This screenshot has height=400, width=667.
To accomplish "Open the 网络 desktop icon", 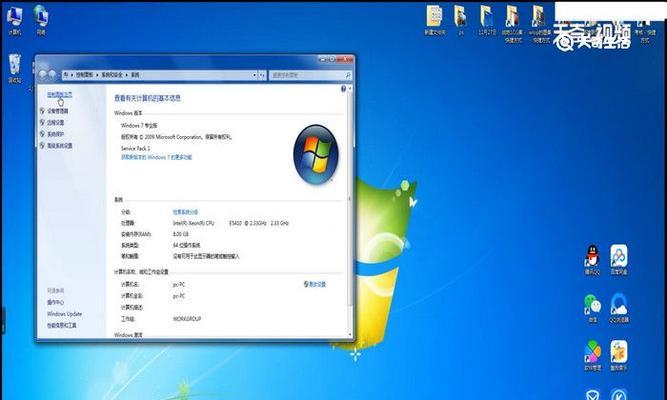I will click(x=40, y=20).
